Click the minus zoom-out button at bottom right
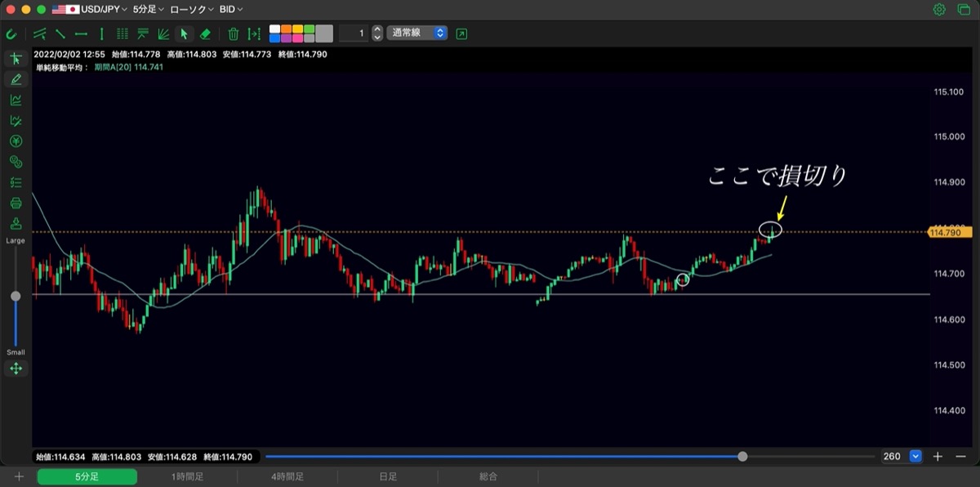 point(960,456)
